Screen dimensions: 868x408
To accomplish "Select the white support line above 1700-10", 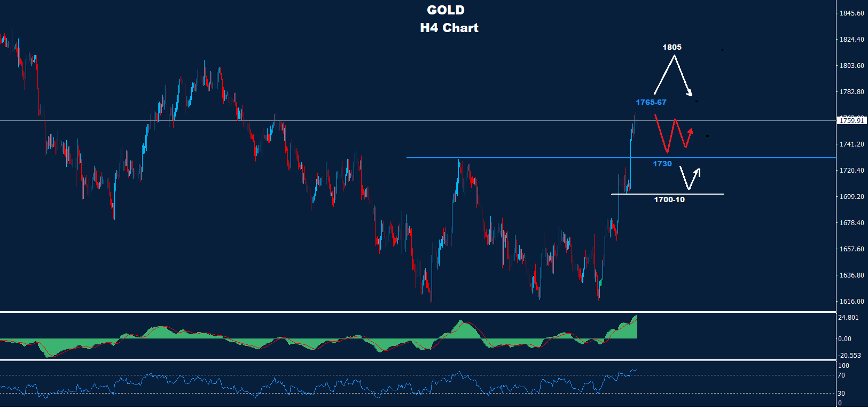I will click(668, 194).
